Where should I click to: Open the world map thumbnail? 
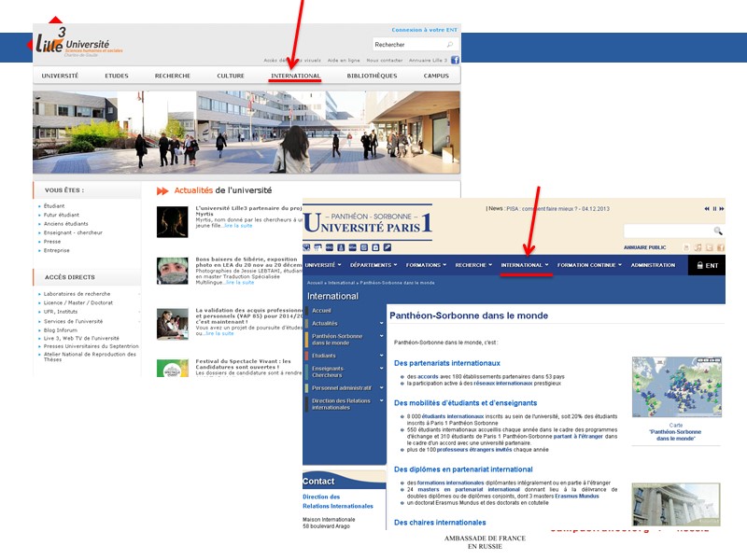676,387
